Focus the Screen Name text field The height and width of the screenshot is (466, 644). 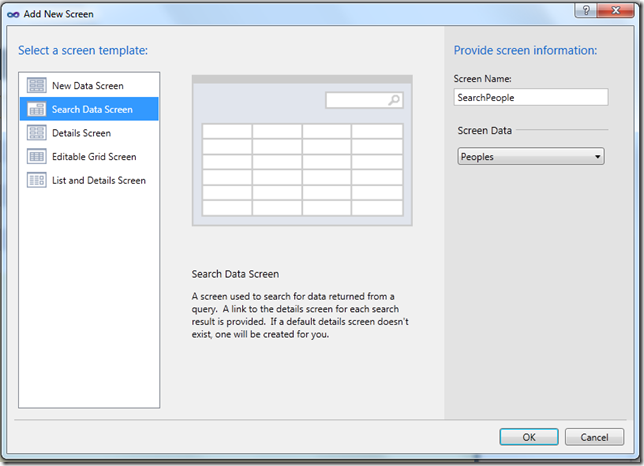530,97
